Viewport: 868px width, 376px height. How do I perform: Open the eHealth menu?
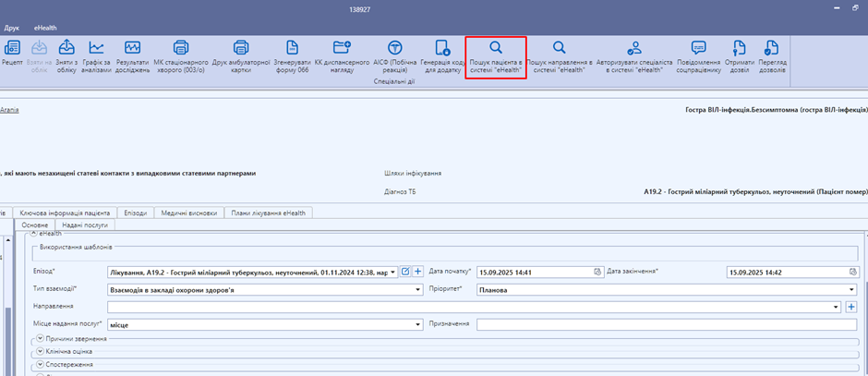tap(44, 28)
